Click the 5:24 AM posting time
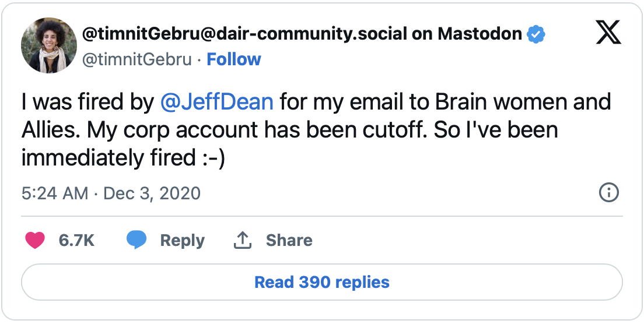The height and width of the screenshot is (324, 644). tap(55, 193)
